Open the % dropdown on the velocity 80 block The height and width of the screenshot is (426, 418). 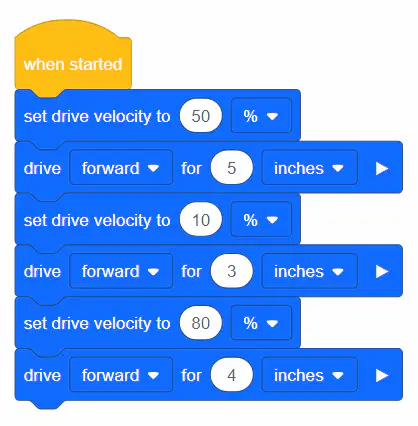[x=261, y=323]
